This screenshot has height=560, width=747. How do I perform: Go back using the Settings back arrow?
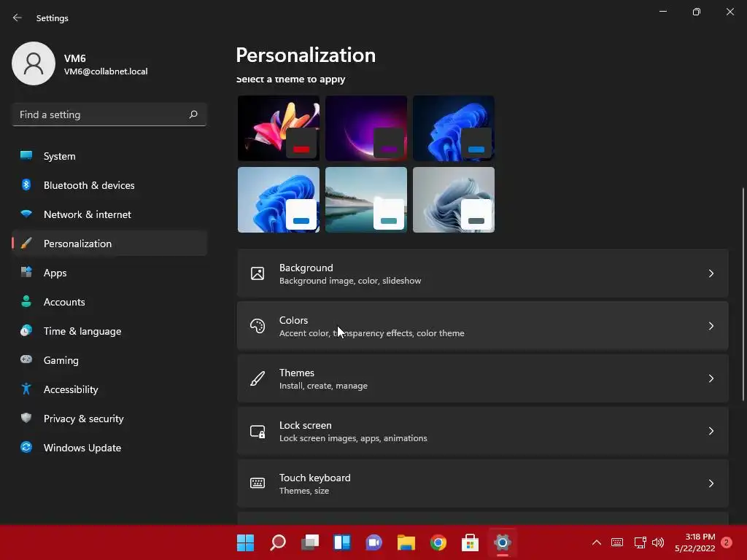click(x=18, y=17)
